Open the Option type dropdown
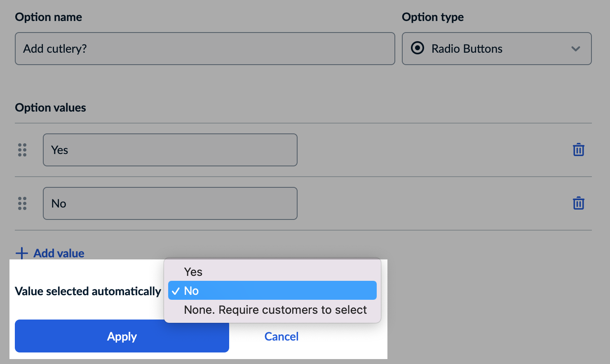 tap(496, 49)
